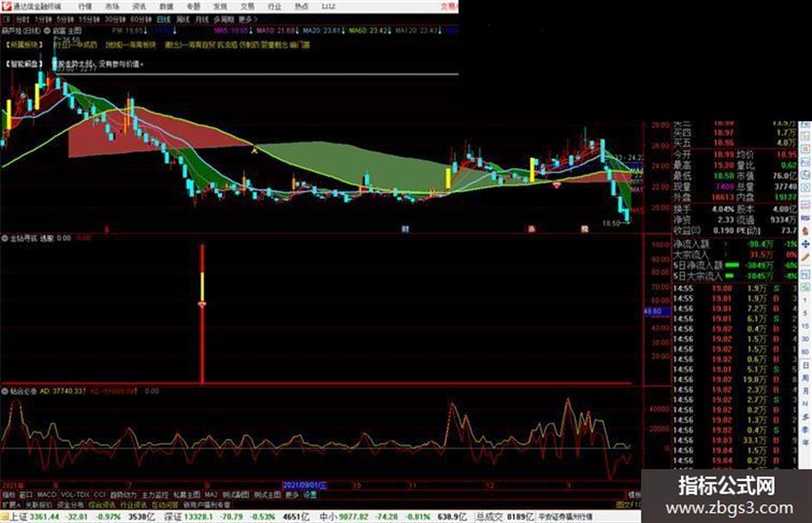Switch to 5分钟 period tab
This screenshot has height=523, width=812.
pyautogui.click(x=64, y=19)
